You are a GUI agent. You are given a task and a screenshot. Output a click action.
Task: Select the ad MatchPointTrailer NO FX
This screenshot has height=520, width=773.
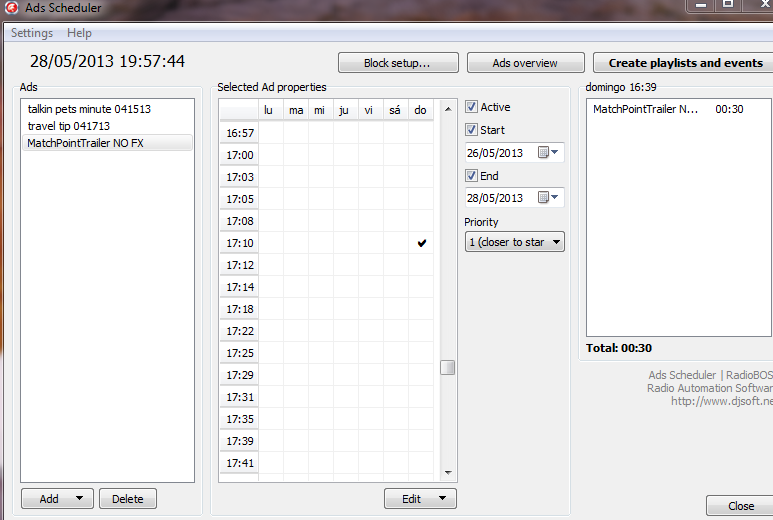pos(107,143)
